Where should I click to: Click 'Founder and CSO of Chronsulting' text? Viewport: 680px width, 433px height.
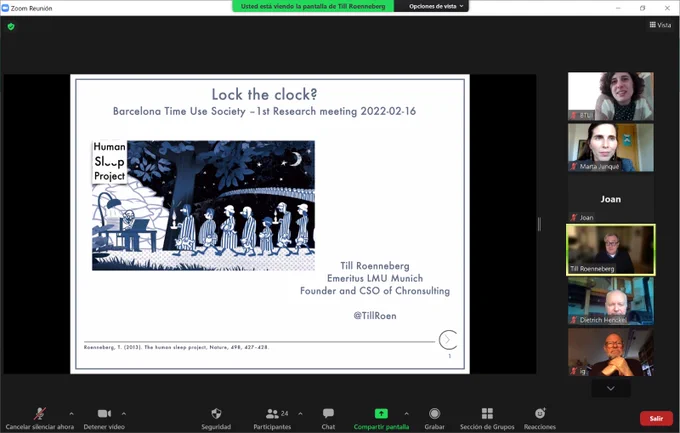click(x=375, y=291)
